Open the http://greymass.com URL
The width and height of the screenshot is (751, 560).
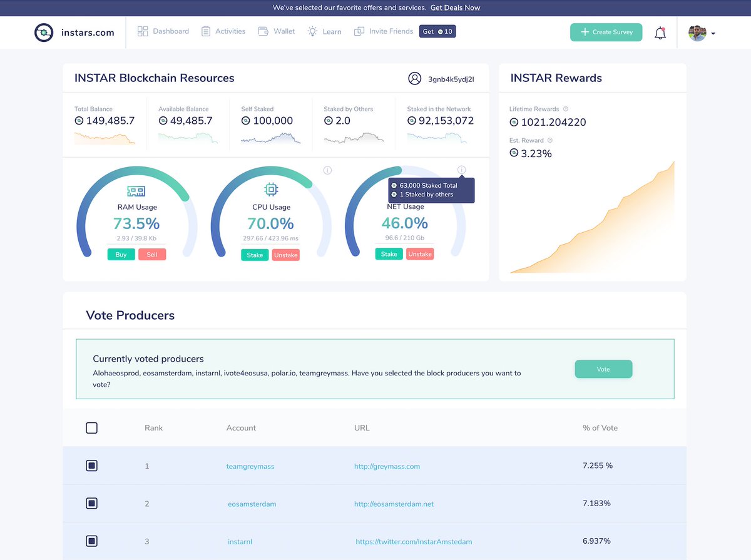coord(387,466)
